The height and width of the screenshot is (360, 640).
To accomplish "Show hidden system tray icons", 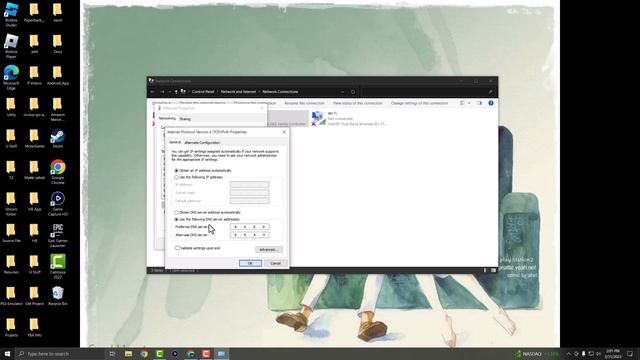I will click(x=569, y=353).
